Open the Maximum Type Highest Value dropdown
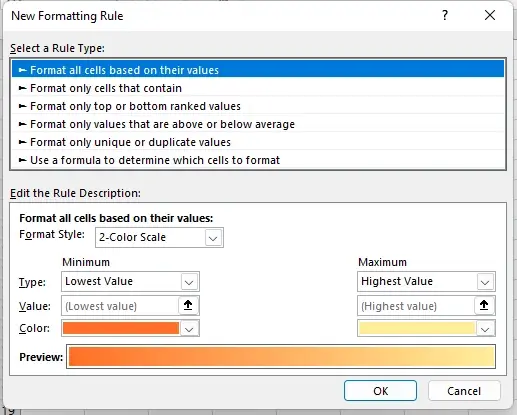517x415 pixels. pyautogui.click(x=426, y=281)
